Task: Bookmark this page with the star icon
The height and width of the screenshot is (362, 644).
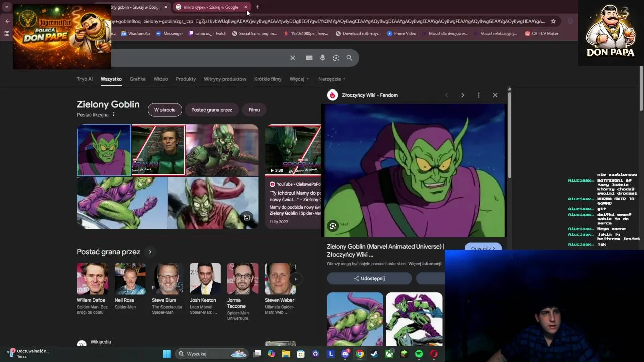Action: pyautogui.click(x=553, y=21)
